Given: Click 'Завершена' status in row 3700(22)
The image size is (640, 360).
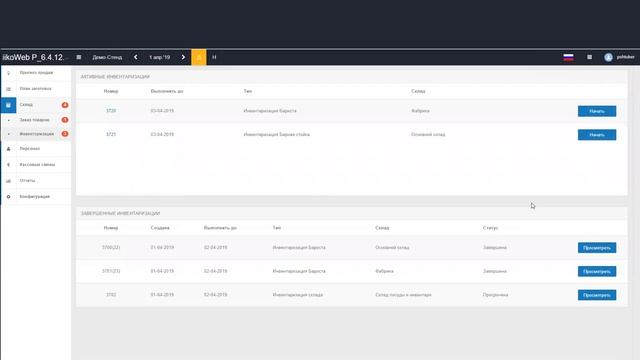Looking at the screenshot, I should pyautogui.click(x=494, y=248).
